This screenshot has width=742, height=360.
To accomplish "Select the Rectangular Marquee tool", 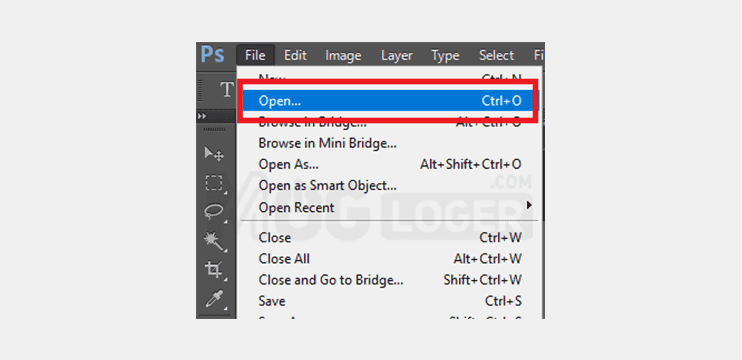I will pyautogui.click(x=214, y=183).
